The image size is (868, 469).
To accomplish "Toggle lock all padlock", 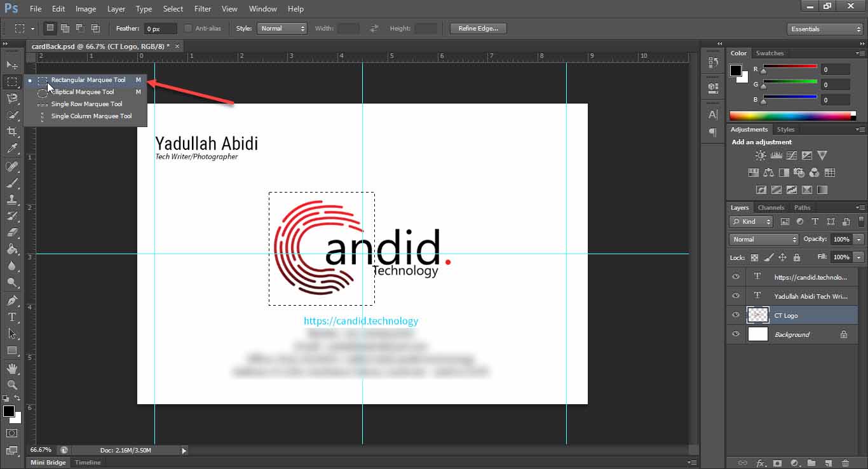I will [x=797, y=257].
